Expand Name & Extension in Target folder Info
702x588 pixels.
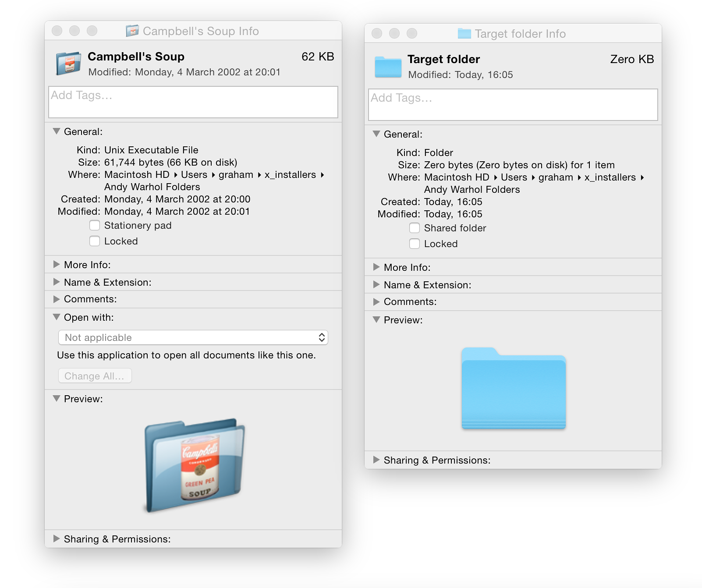coord(376,284)
